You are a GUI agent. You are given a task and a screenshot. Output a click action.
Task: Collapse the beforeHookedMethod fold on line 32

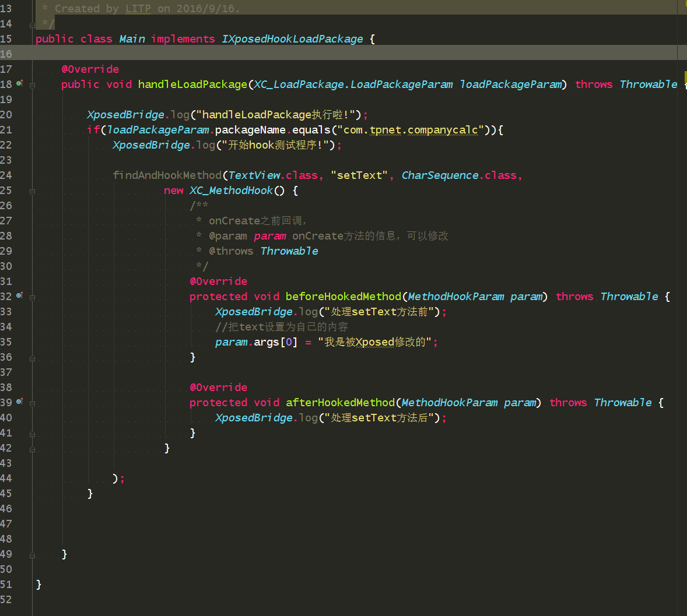pos(33,298)
